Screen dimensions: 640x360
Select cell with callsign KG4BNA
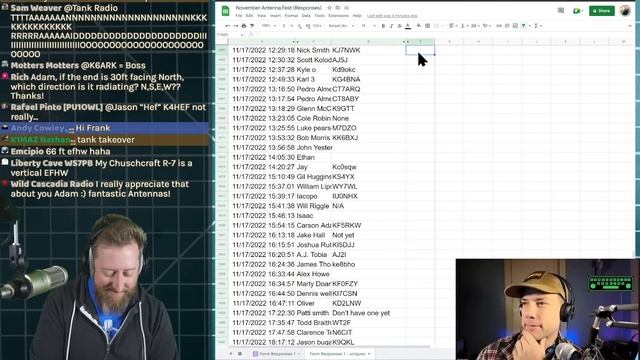coord(369,79)
